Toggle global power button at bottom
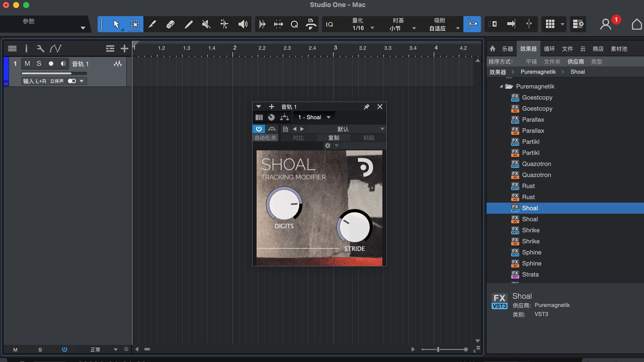The image size is (644, 362). 64,349
